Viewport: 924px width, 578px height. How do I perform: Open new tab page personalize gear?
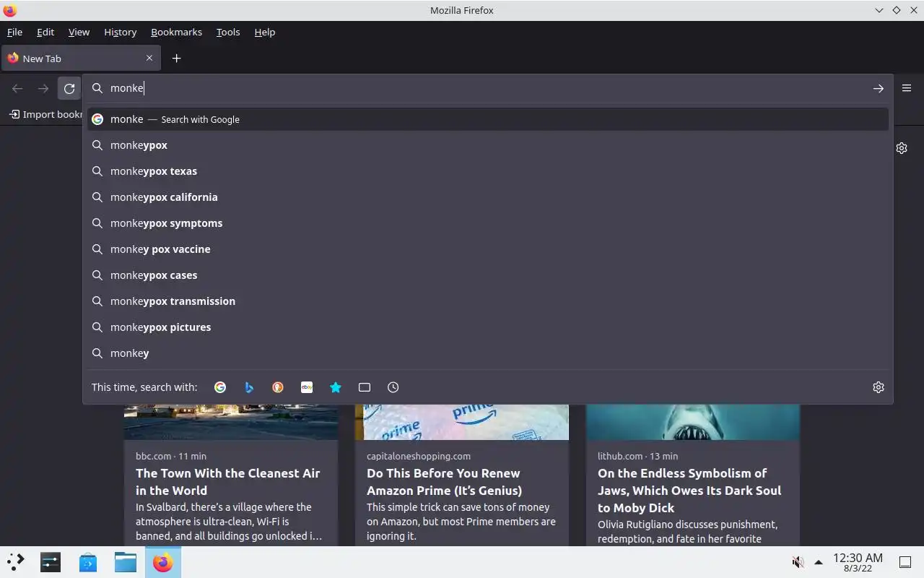pyautogui.click(x=902, y=148)
